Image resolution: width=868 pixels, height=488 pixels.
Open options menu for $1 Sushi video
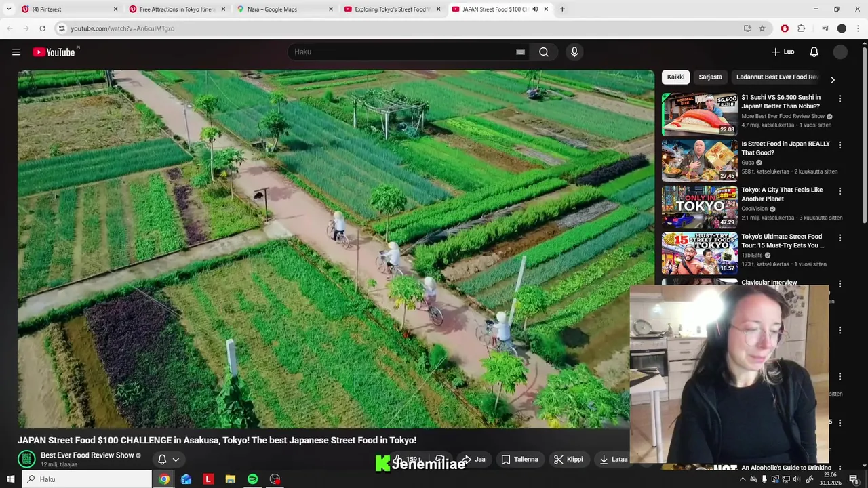(x=840, y=99)
